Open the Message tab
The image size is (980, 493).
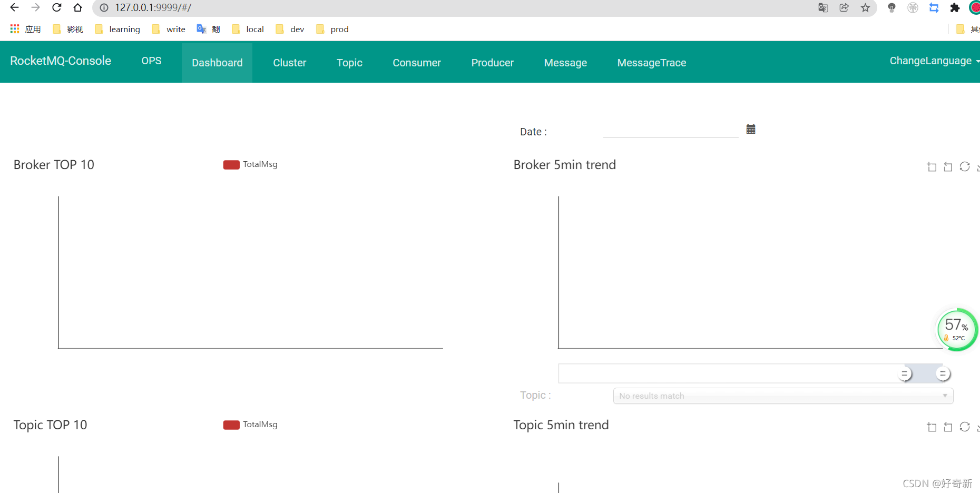[x=565, y=63]
